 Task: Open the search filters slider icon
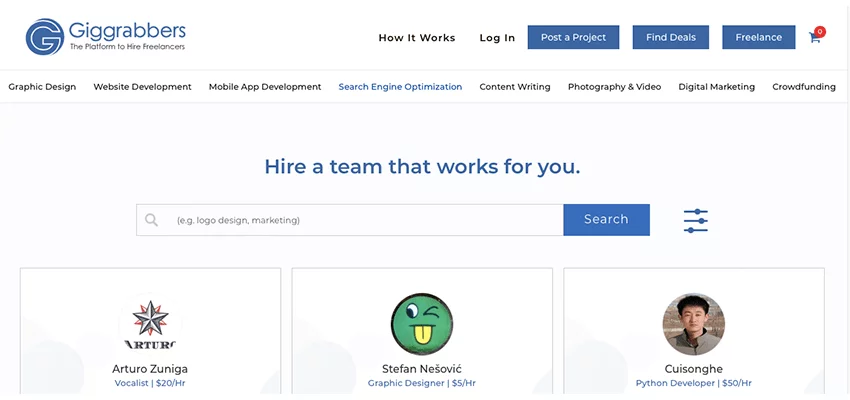(x=696, y=221)
